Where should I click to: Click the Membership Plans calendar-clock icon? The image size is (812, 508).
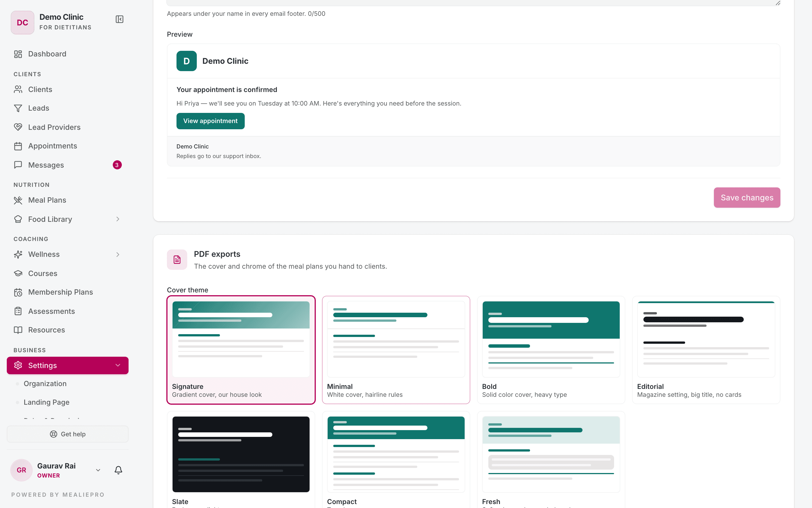click(18, 292)
